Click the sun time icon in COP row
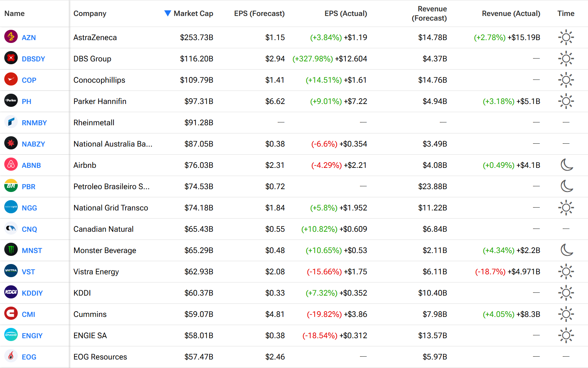 pyautogui.click(x=566, y=80)
